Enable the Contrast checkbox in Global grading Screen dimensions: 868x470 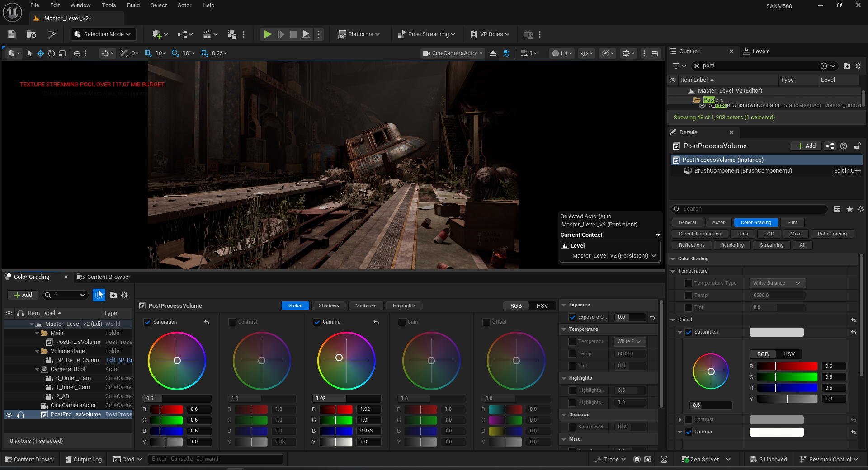(x=232, y=322)
